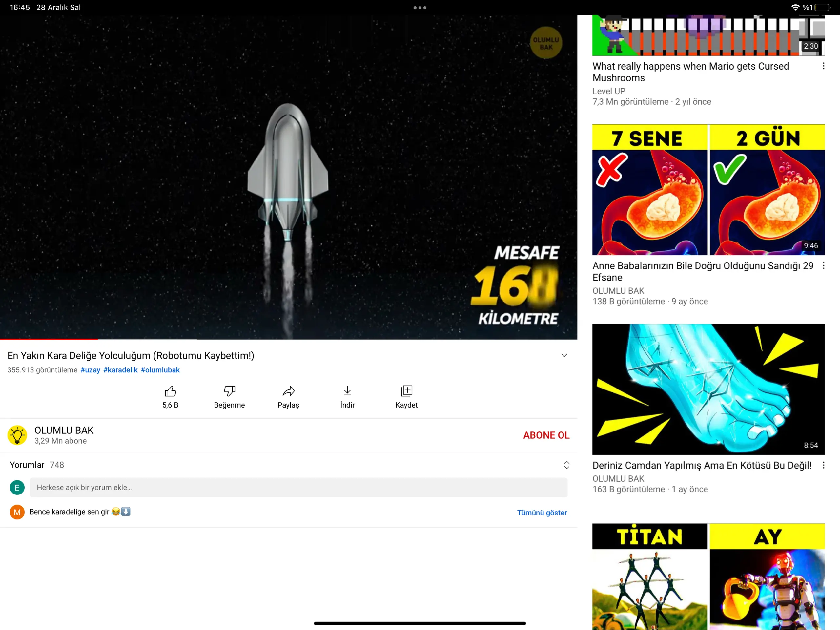
Task: Tap the green E user avatar
Action: click(x=17, y=488)
